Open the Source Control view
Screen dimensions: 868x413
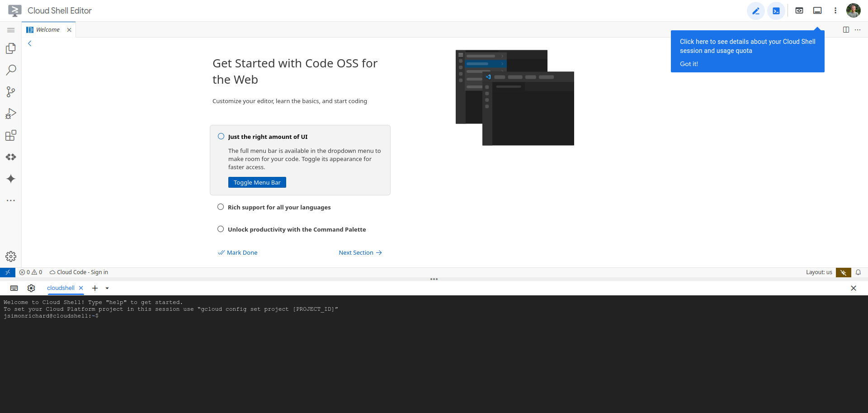[x=11, y=92]
